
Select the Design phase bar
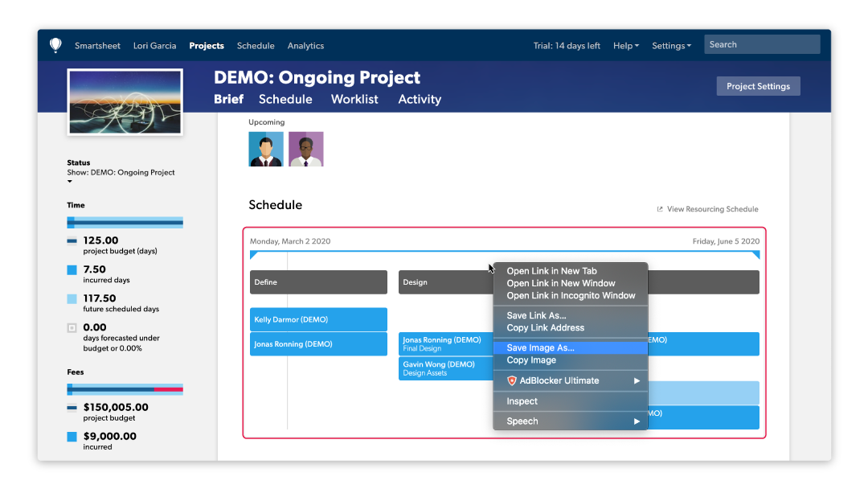coord(445,281)
